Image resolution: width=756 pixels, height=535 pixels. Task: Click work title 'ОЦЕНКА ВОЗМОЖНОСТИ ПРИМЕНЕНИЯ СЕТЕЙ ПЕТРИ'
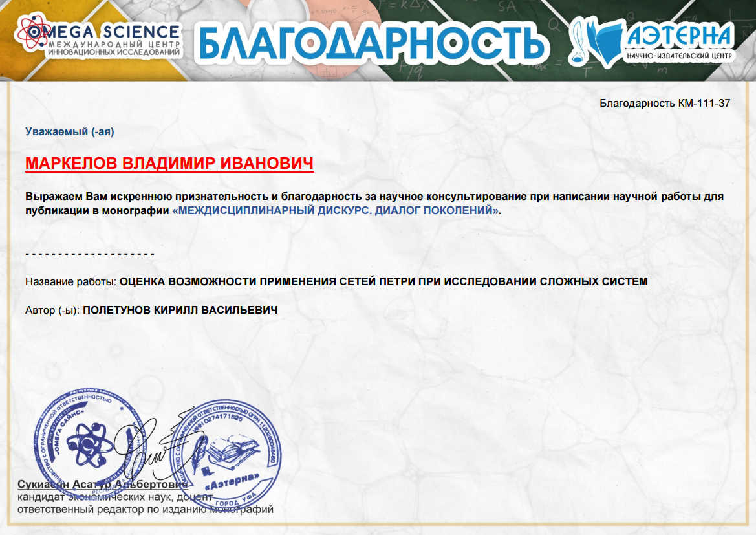click(383, 281)
